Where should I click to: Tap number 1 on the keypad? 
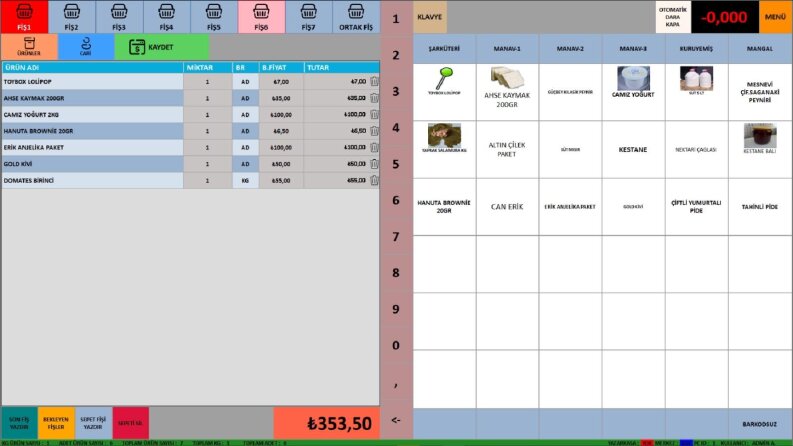(x=396, y=19)
